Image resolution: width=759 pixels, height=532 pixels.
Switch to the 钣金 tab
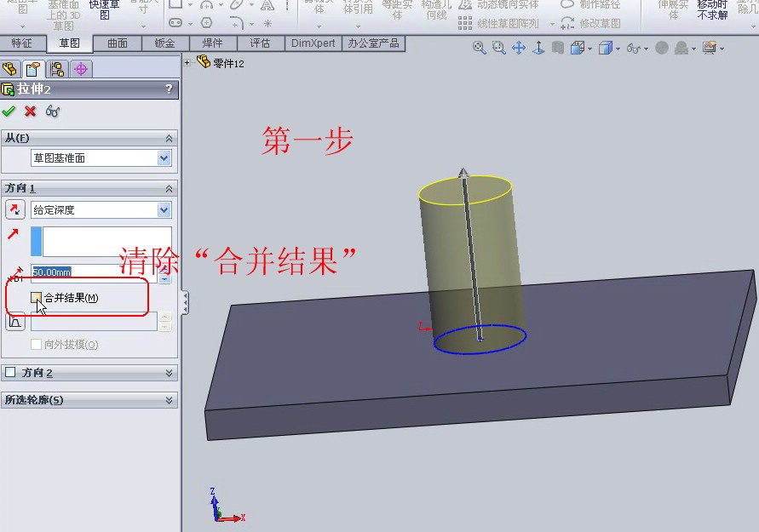164,43
